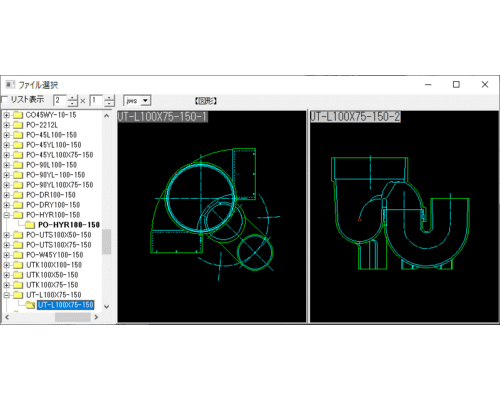The height and width of the screenshot is (400, 500).
Task: Collapse the PO-HYR100-150 parent folder
Action: [x=6, y=215]
